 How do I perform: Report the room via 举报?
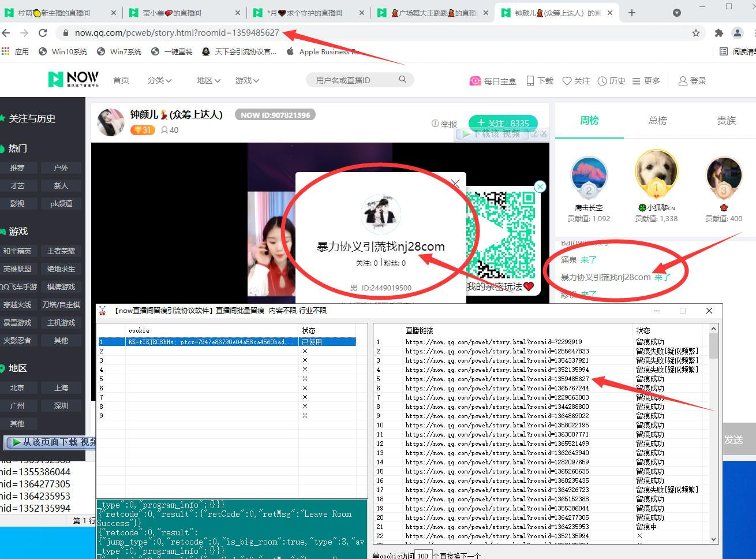pyautogui.click(x=444, y=124)
